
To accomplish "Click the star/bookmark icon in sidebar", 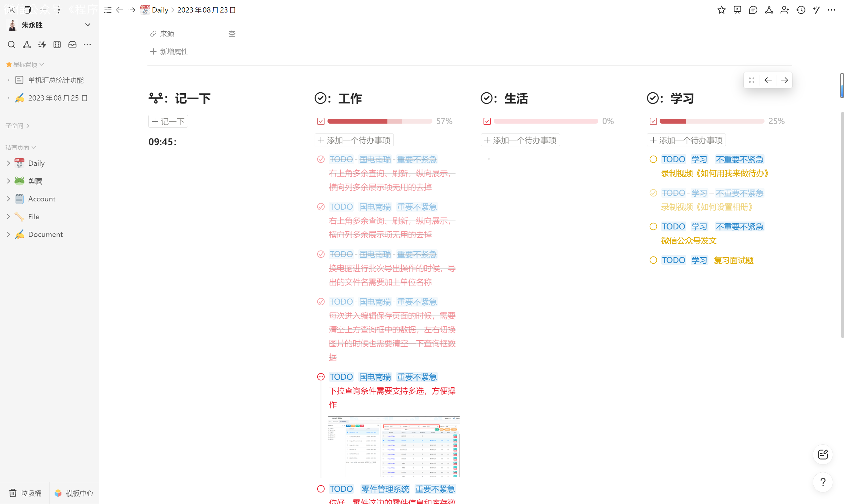I will 9,64.
